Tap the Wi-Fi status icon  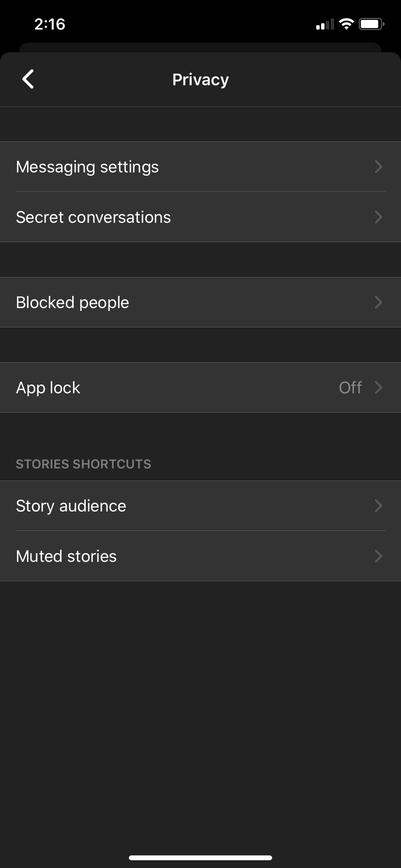[346, 24]
